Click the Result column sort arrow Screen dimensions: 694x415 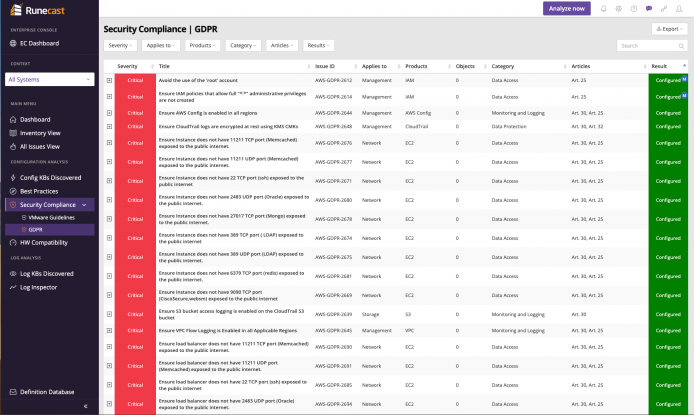point(684,65)
